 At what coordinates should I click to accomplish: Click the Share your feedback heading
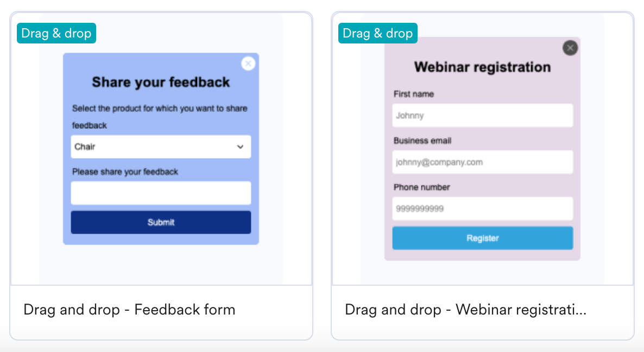[161, 82]
